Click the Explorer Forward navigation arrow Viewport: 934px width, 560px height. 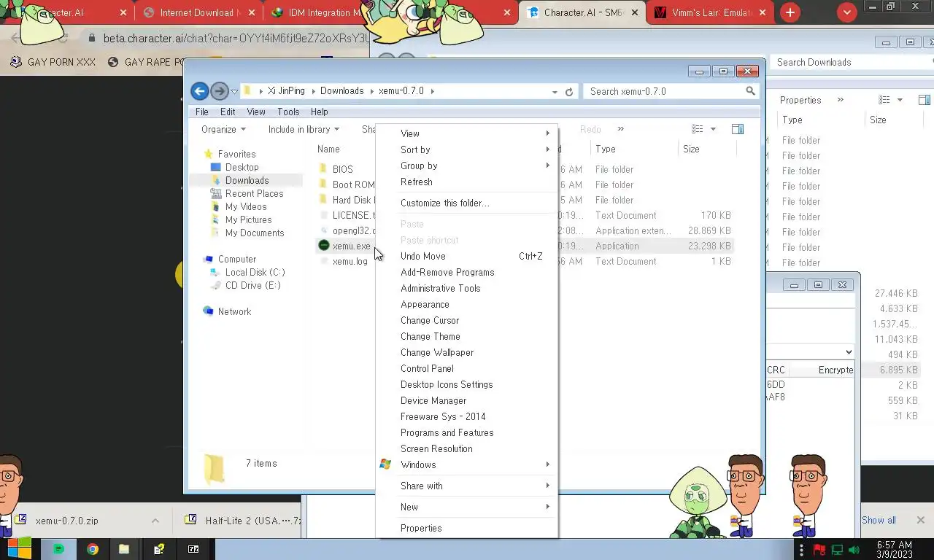pyautogui.click(x=219, y=91)
